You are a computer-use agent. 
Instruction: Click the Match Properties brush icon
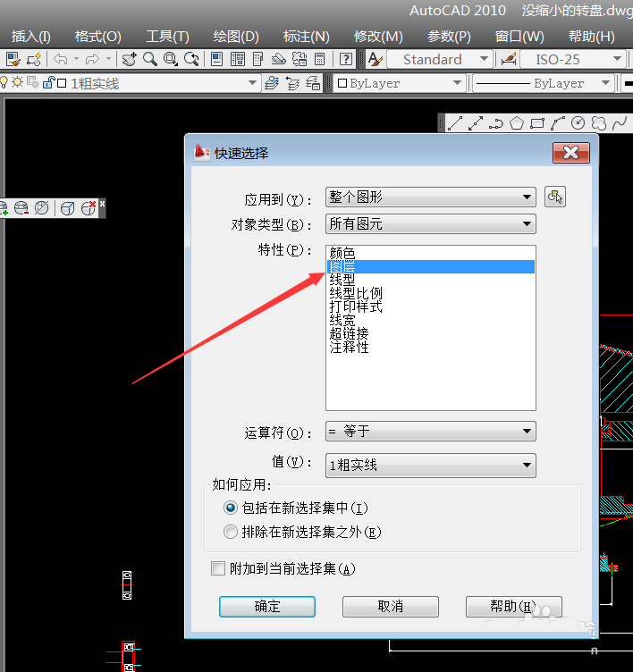click(13, 59)
